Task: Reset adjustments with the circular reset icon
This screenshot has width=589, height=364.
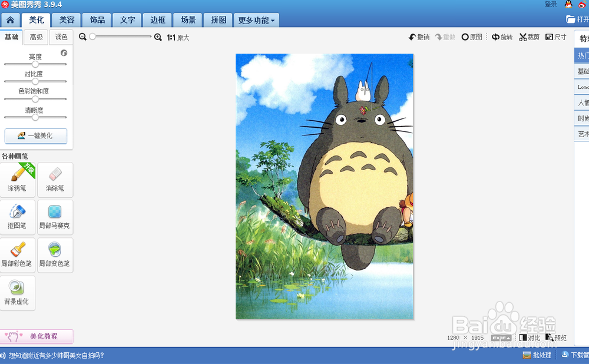Action: (64, 53)
